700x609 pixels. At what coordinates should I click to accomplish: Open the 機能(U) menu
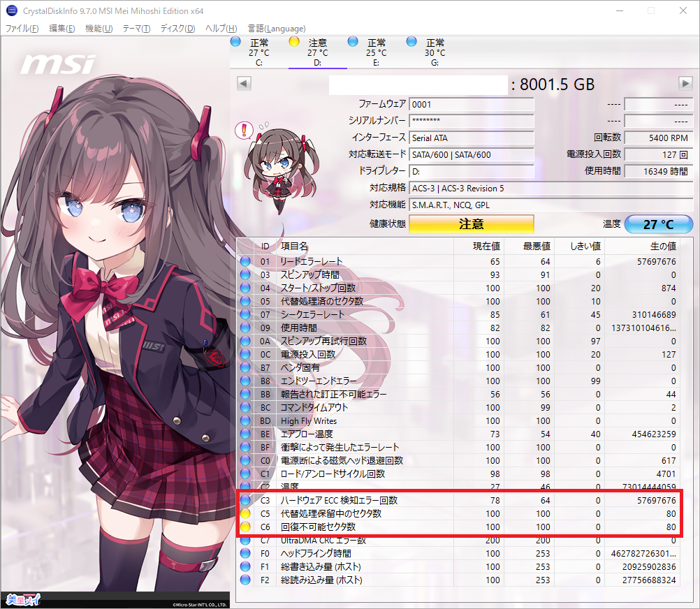tap(99, 29)
